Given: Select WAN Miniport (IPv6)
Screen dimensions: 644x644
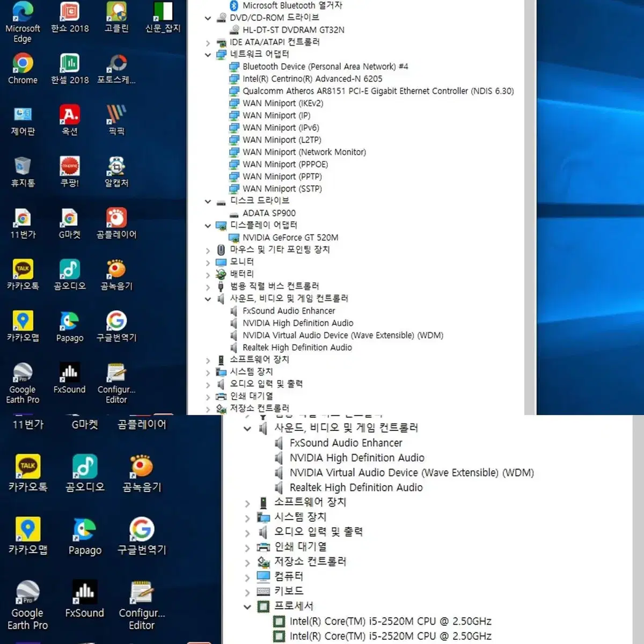Looking at the screenshot, I should point(281,128).
